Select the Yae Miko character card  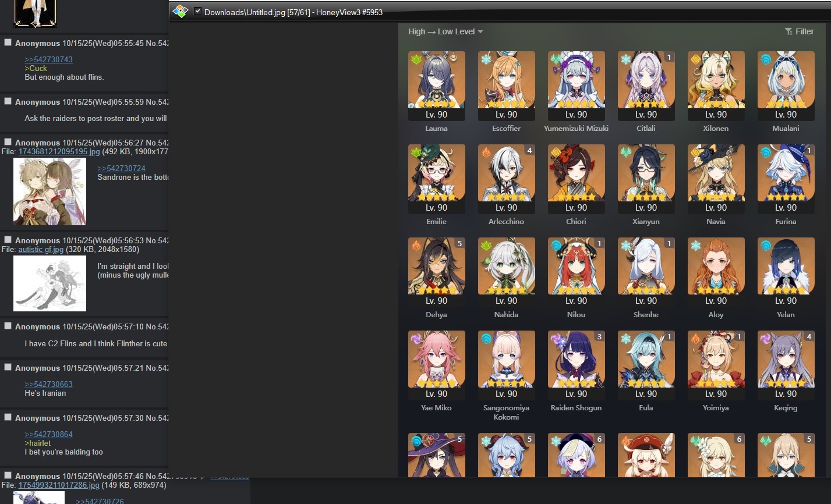point(437,365)
